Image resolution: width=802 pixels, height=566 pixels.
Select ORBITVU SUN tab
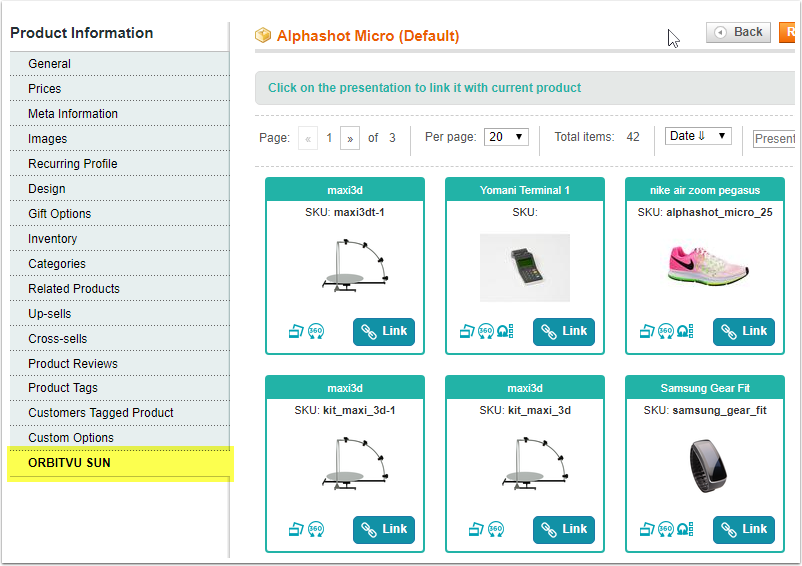tap(120, 463)
